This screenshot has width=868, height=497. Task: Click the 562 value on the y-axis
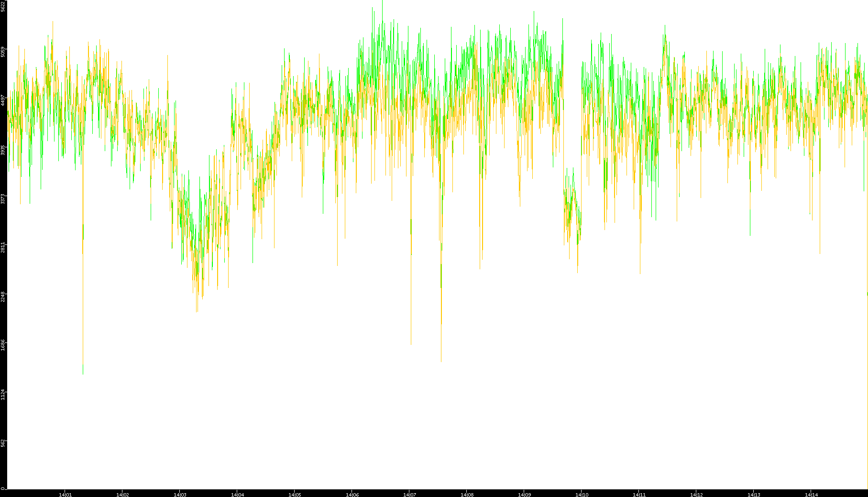[x=3, y=443]
